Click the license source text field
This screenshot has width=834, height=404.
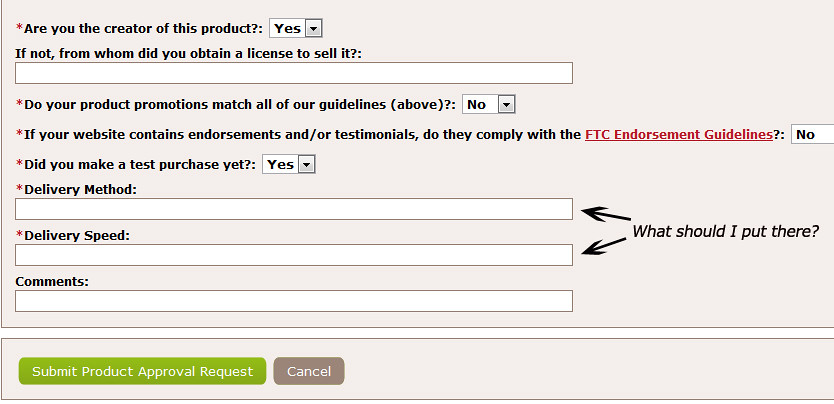294,73
